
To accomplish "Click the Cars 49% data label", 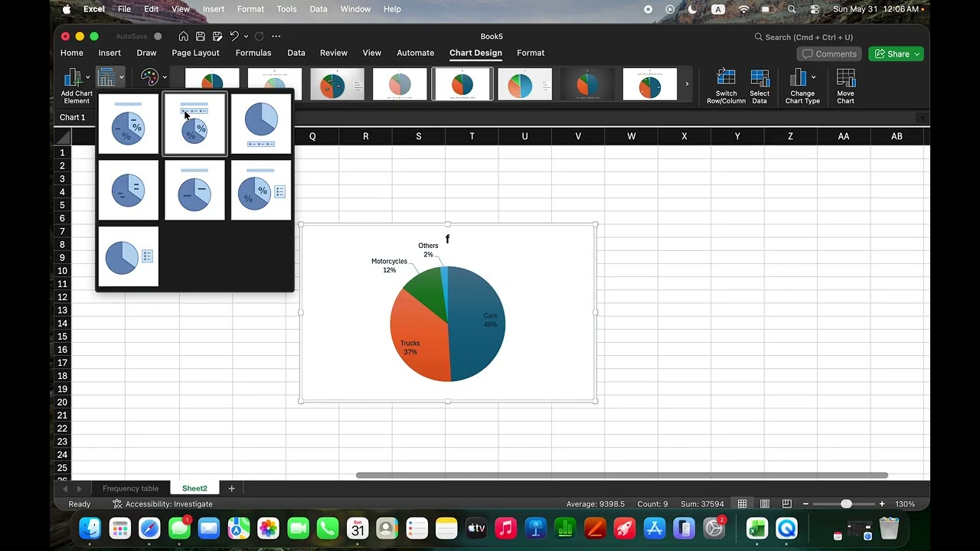I will (x=490, y=320).
